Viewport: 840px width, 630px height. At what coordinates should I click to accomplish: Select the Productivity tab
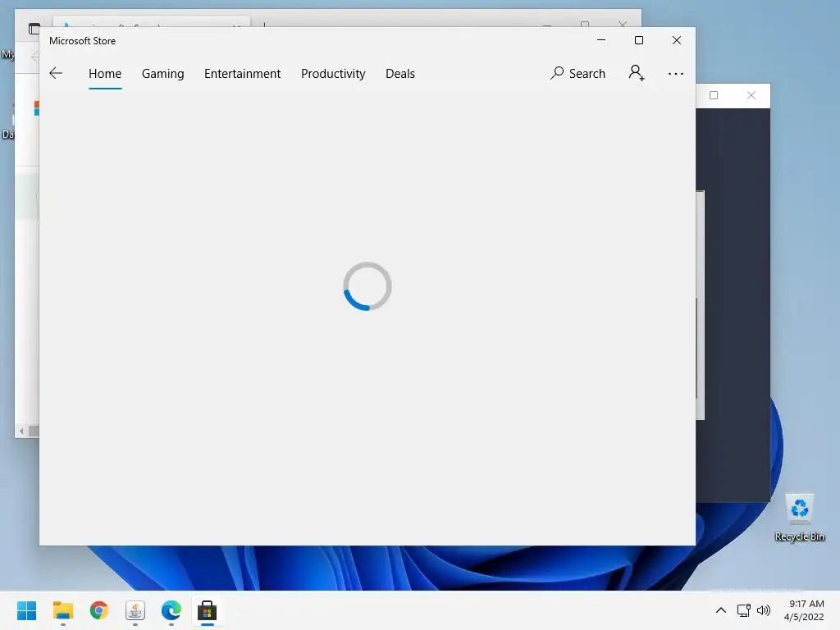click(x=333, y=73)
